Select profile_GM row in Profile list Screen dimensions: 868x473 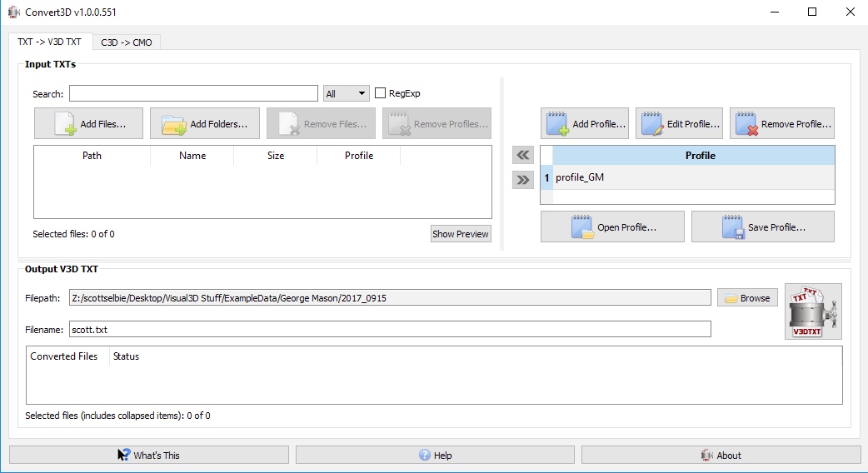(691, 177)
